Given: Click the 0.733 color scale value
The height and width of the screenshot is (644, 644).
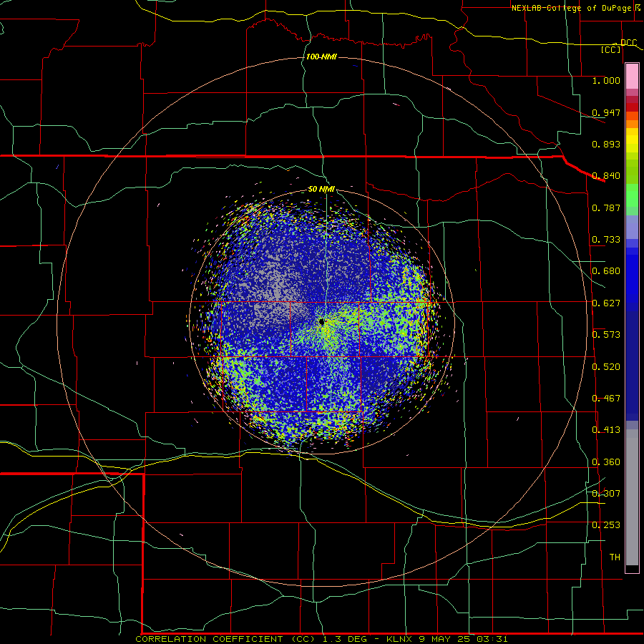Looking at the screenshot, I should [x=606, y=240].
